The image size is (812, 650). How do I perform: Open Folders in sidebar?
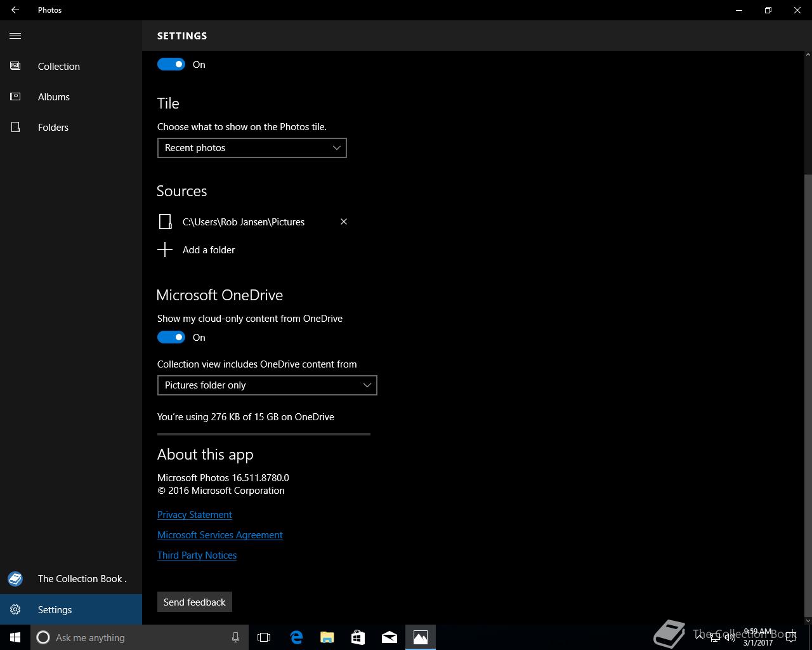tap(71, 127)
